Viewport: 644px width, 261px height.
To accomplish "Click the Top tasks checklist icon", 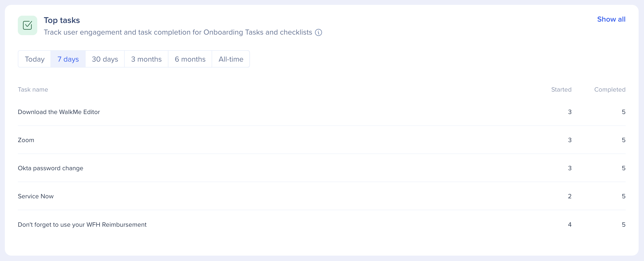I will click(x=28, y=25).
